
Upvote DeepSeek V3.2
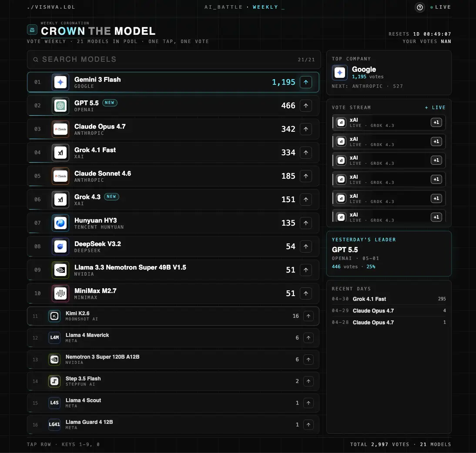pos(306,246)
